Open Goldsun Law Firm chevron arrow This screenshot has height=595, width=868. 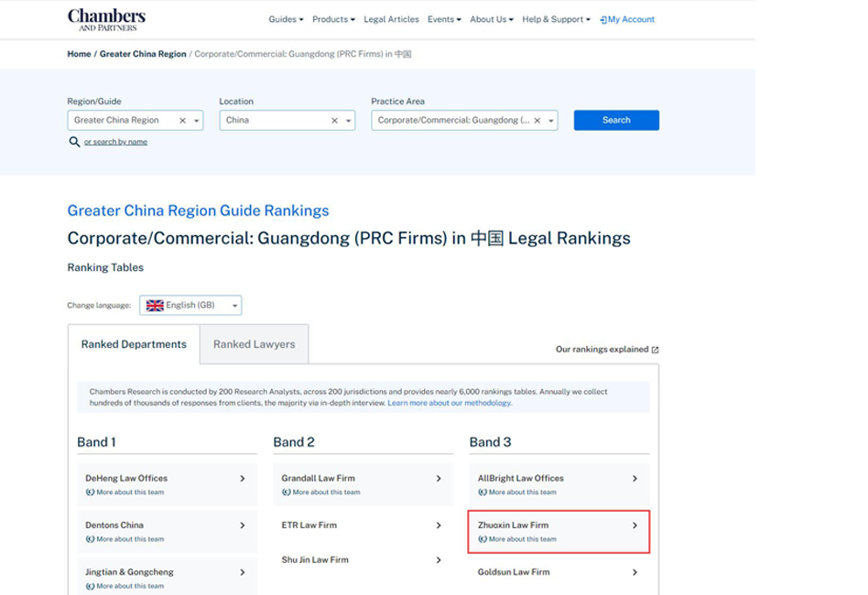tap(635, 572)
